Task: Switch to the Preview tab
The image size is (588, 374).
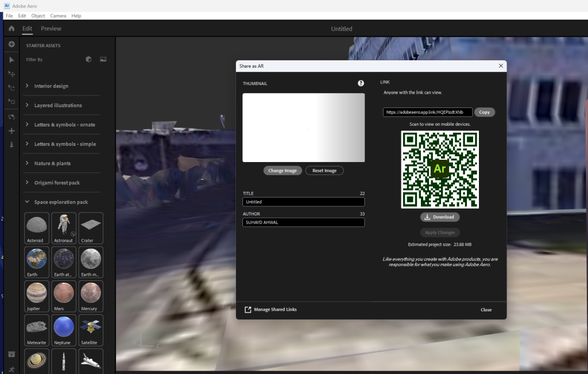Action: point(51,28)
